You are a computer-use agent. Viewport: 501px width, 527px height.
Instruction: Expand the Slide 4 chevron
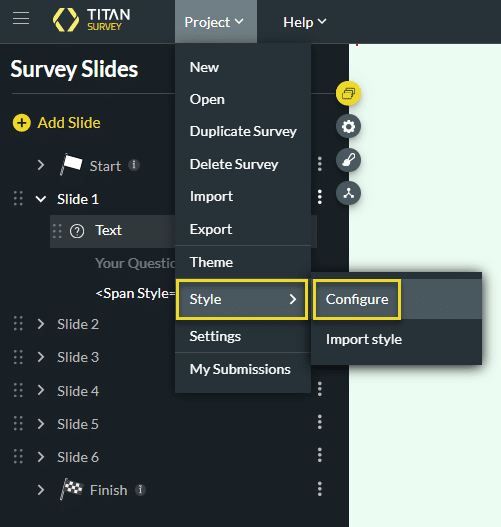click(41, 390)
